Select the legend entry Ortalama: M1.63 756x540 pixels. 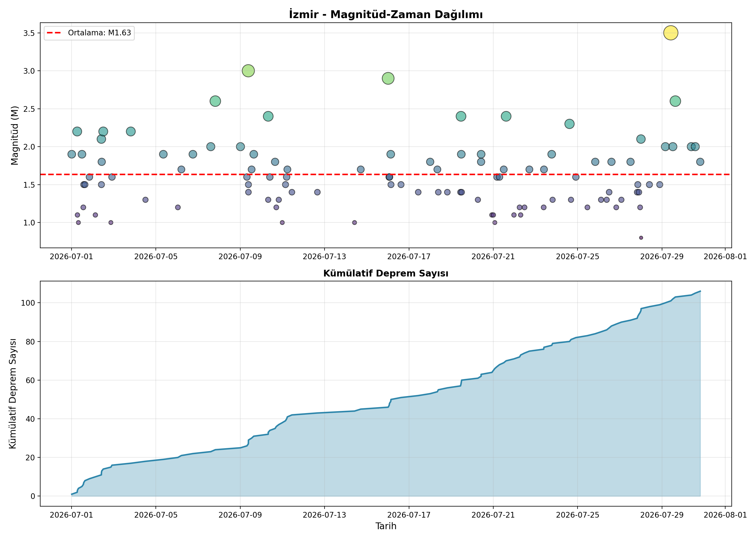tap(89, 33)
